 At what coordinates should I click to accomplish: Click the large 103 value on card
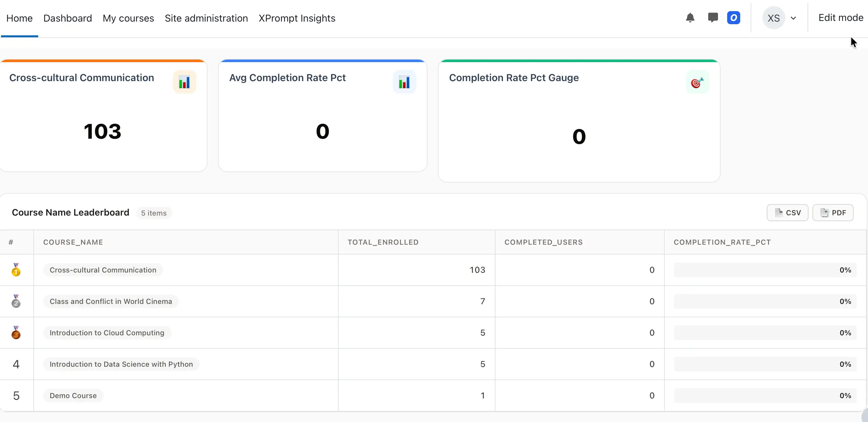[x=102, y=131]
